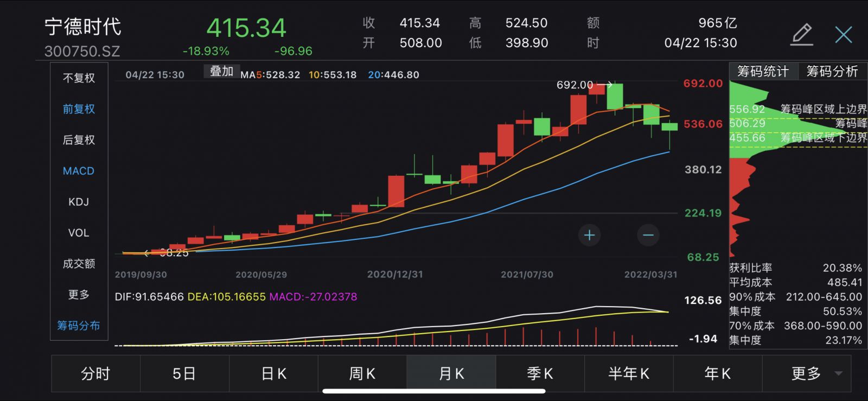Tap the -18.93% change value
This screenshot has height=401, width=868.
click(x=206, y=51)
